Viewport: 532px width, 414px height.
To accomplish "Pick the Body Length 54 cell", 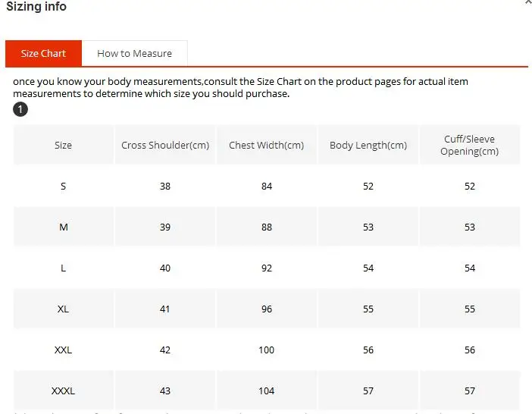I will pos(368,268).
